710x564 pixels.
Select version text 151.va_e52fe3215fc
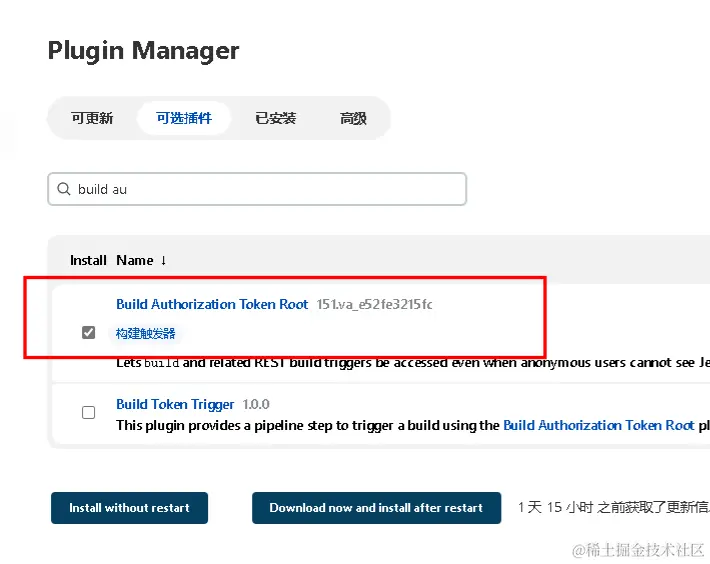point(374,304)
